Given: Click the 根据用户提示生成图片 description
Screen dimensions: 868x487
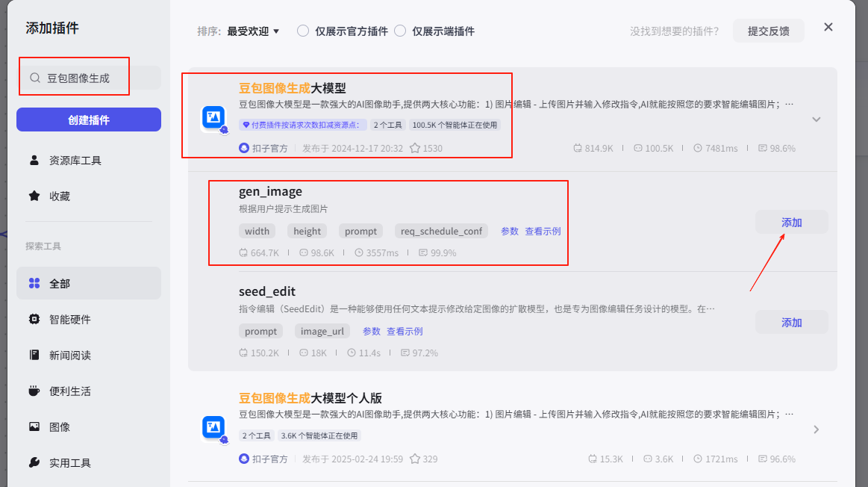Looking at the screenshot, I should point(284,209).
